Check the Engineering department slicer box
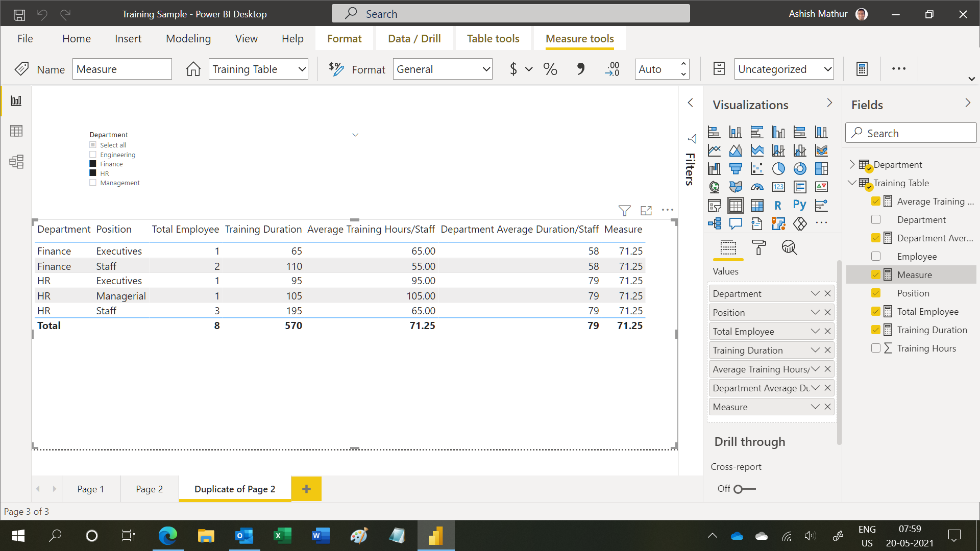 [x=93, y=155]
